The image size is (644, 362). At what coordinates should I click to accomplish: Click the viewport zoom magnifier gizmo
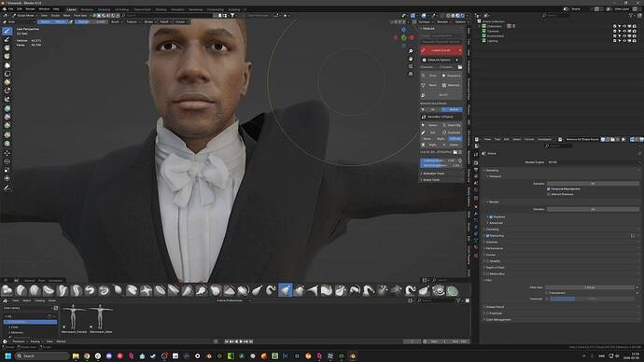[x=411, y=51]
